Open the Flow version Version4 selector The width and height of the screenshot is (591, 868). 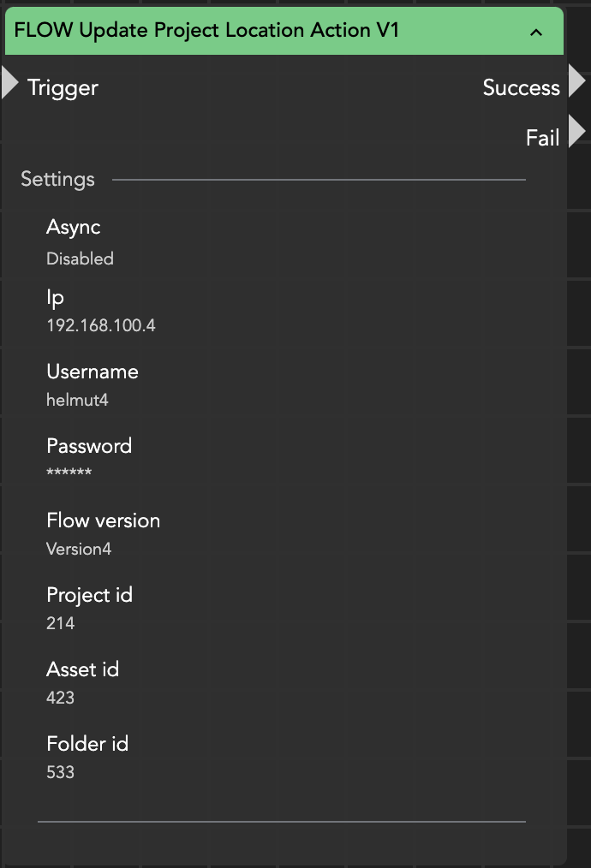(x=79, y=549)
